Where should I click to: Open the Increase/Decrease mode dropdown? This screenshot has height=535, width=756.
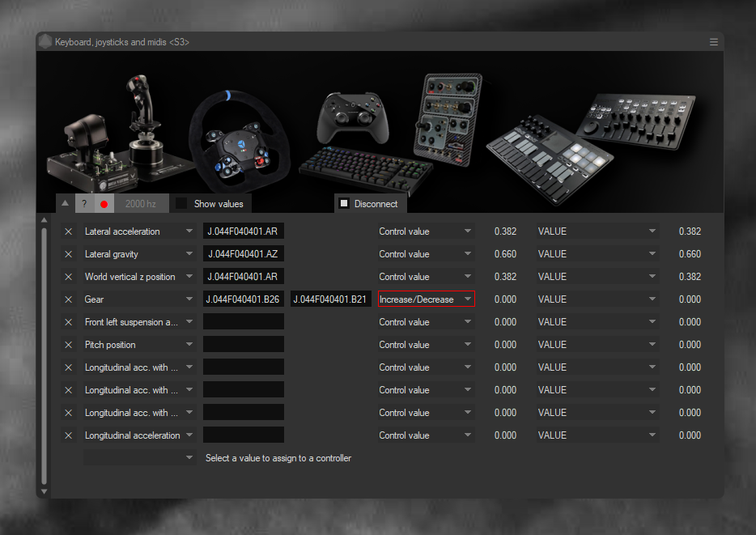426,299
